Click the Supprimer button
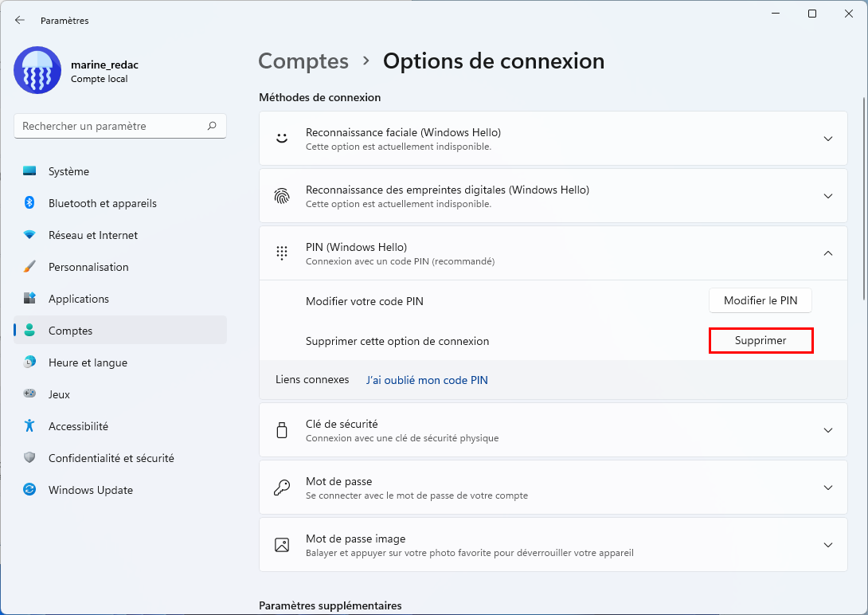Image resolution: width=868 pixels, height=615 pixels. click(x=760, y=340)
